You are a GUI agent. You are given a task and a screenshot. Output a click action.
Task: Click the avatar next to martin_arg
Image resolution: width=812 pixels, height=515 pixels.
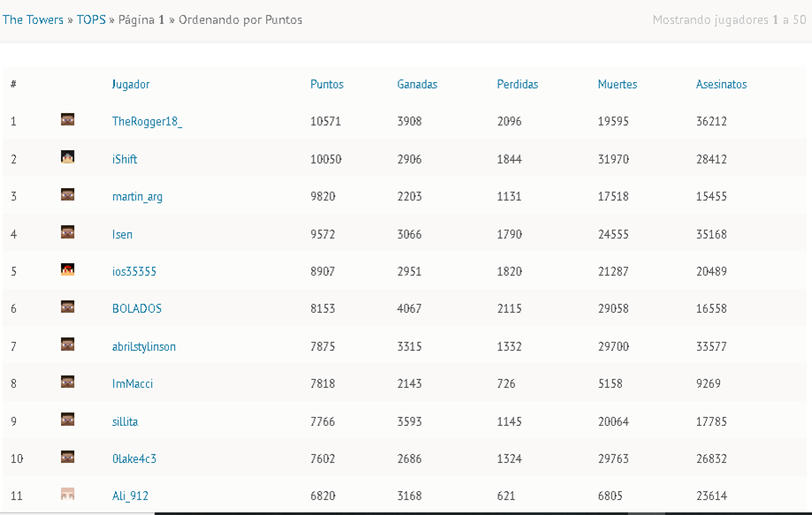67,194
